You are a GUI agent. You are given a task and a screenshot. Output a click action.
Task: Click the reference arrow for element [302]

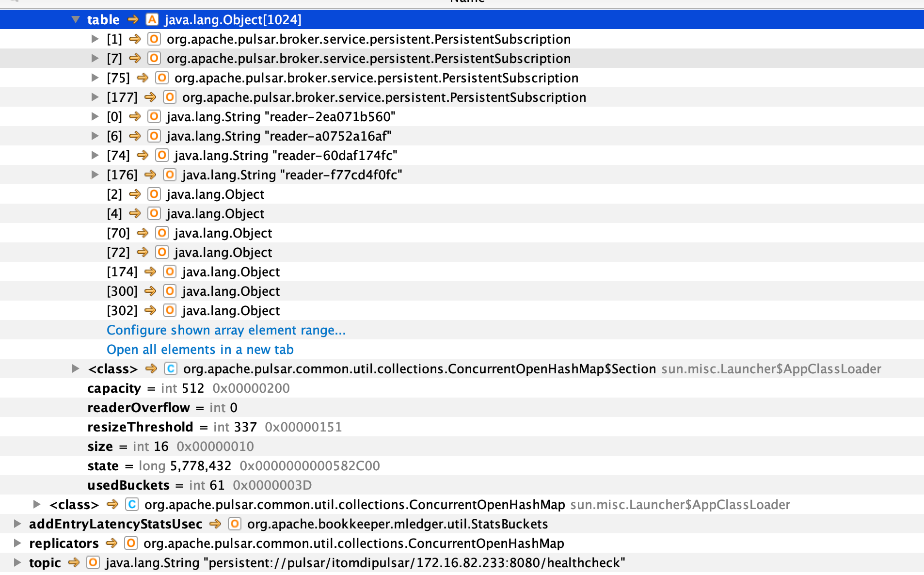[150, 311]
